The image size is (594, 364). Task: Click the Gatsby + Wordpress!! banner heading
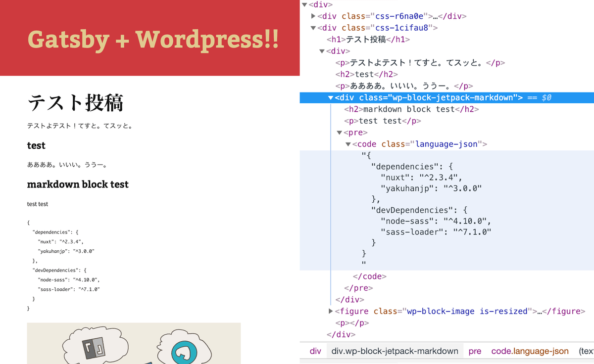click(x=152, y=39)
